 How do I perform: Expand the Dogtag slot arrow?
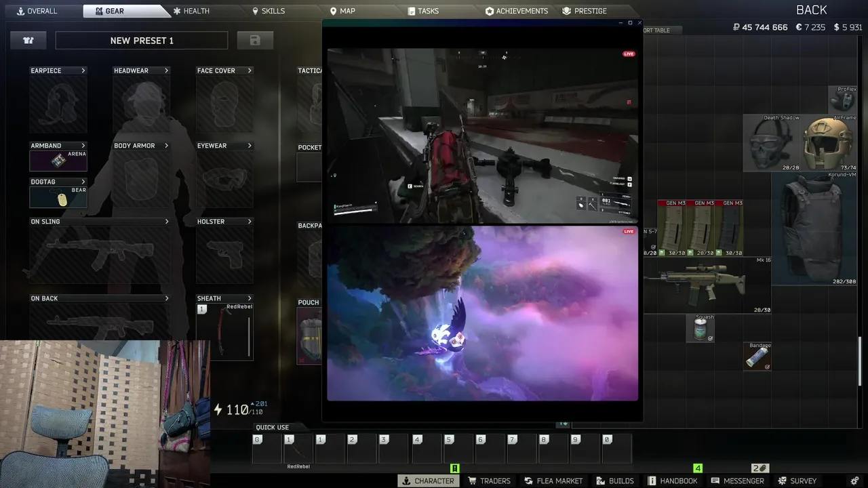[83, 182]
